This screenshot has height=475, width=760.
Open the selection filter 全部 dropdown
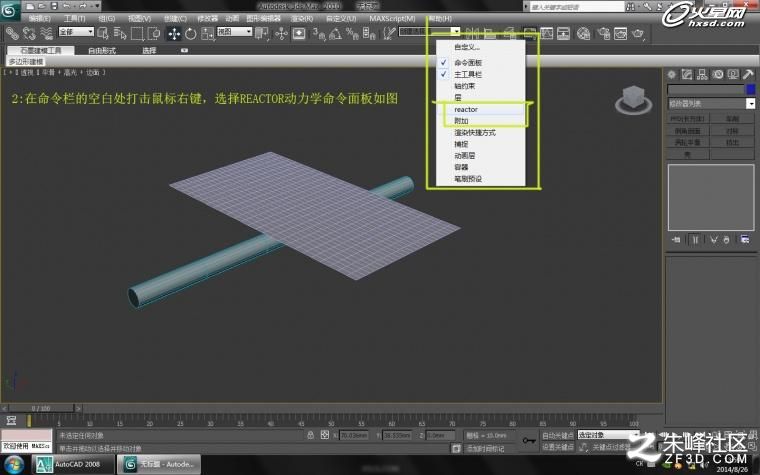(x=76, y=32)
